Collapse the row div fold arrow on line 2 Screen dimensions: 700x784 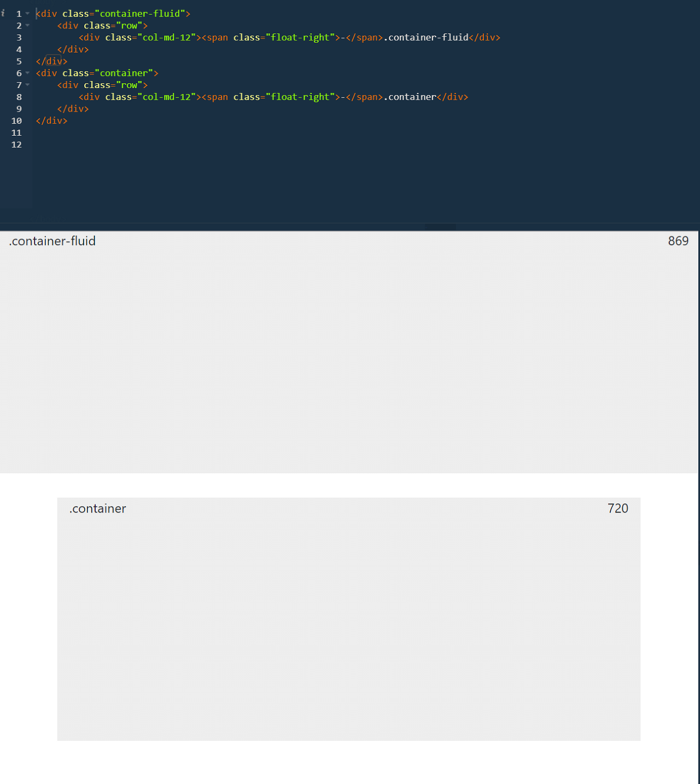[27, 26]
